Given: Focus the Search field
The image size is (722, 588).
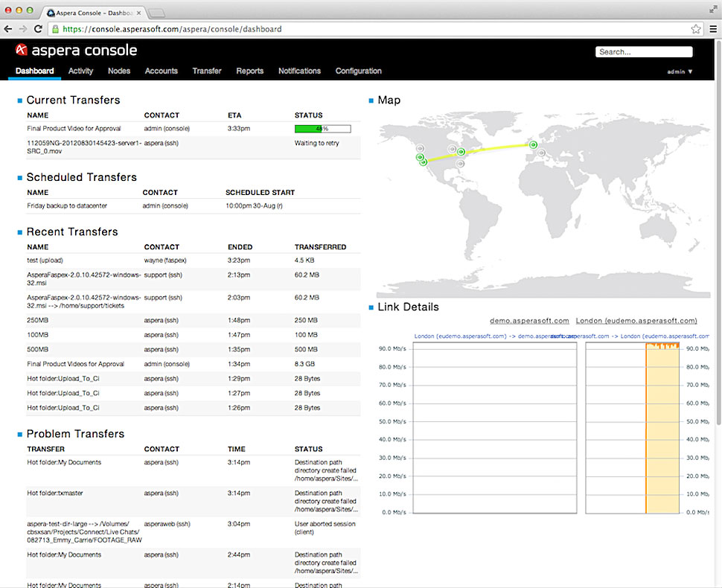Looking at the screenshot, I should coord(644,51).
